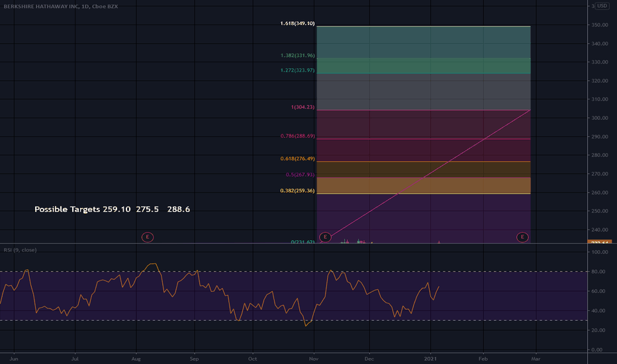Click the Oct label on the time axis
Image resolution: width=617 pixels, height=364 pixels.
click(253, 359)
